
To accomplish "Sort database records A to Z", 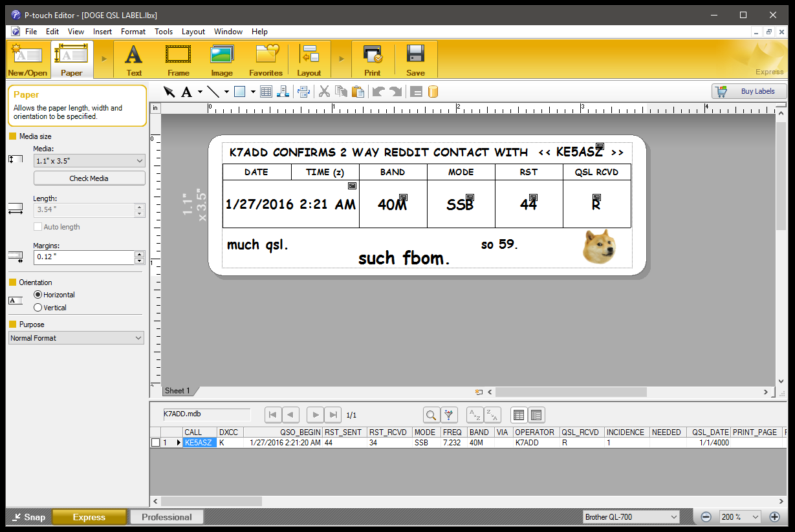I will tap(475, 414).
